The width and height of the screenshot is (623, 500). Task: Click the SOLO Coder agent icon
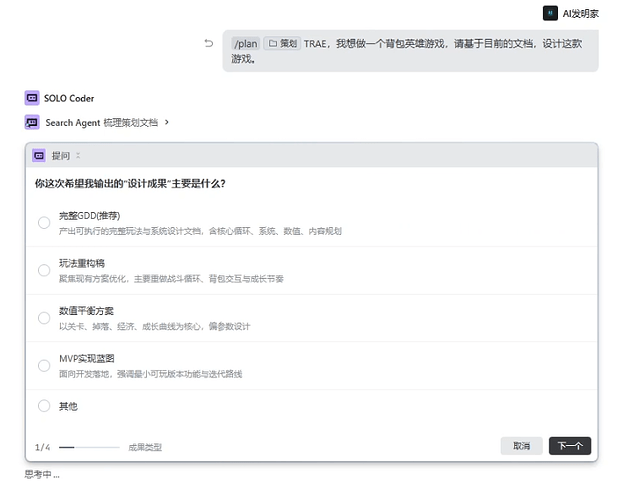coord(32,98)
